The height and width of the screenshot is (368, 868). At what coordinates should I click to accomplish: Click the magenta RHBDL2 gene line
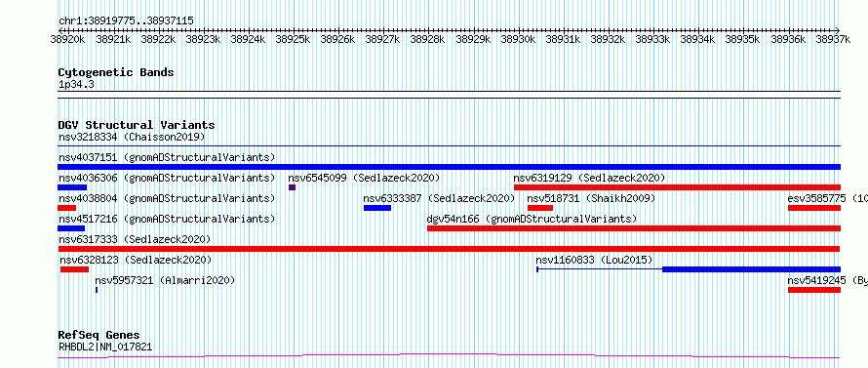[449, 355]
